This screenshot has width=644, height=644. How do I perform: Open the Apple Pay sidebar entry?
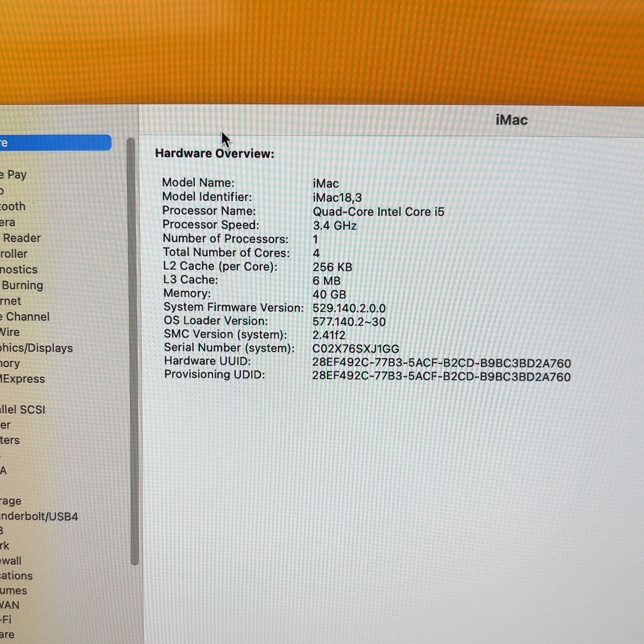(13, 174)
